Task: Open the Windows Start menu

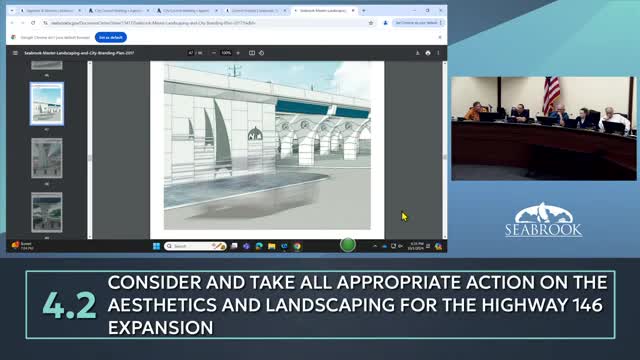Action: [156, 246]
